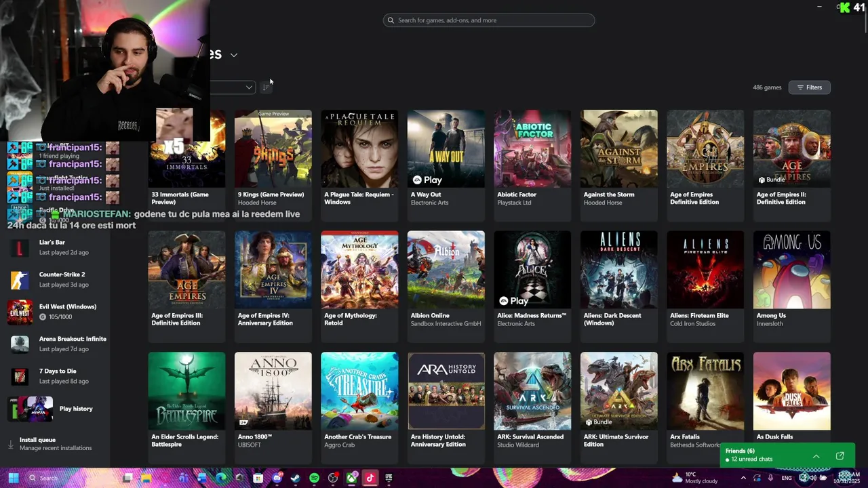Click the Xbox app taskbar icon
Screen dimensions: 868x488
[x=352, y=478]
